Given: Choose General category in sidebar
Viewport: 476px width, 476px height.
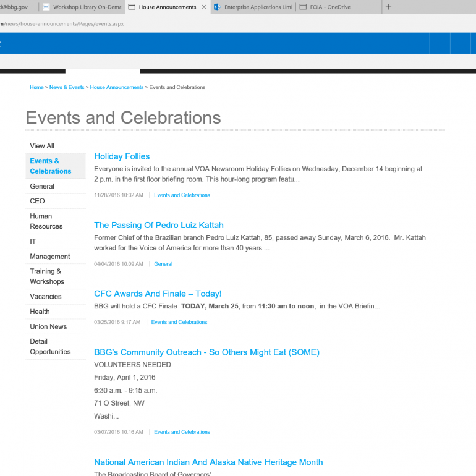Looking at the screenshot, I should (x=42, y=186).
